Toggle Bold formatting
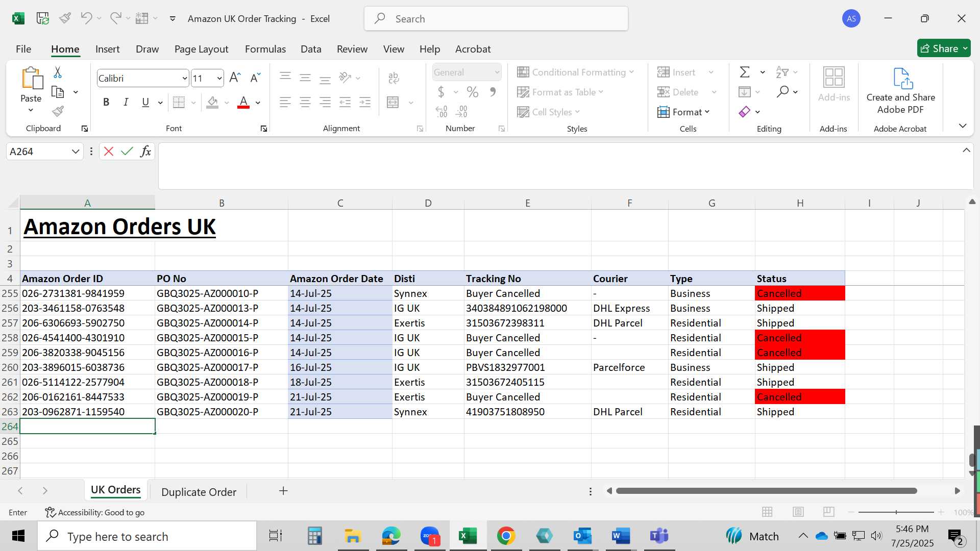Image resolution: width=980 pixels, height=551 pixels. (106, 102)
